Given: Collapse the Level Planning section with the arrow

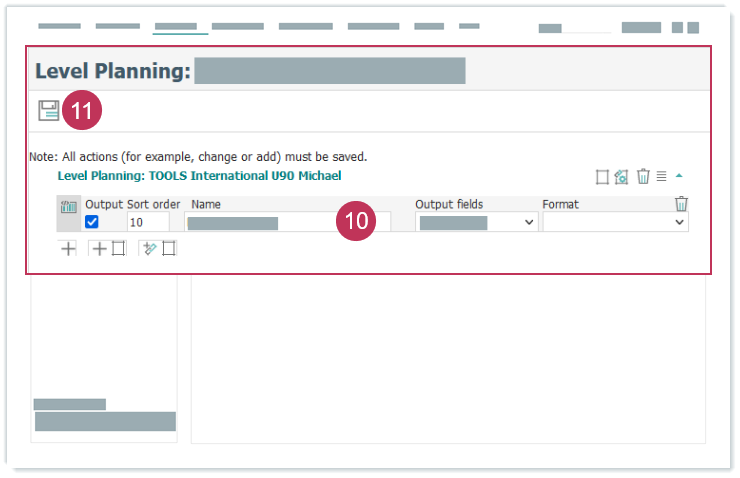Looking at the screenshot, I should [679, 176].
